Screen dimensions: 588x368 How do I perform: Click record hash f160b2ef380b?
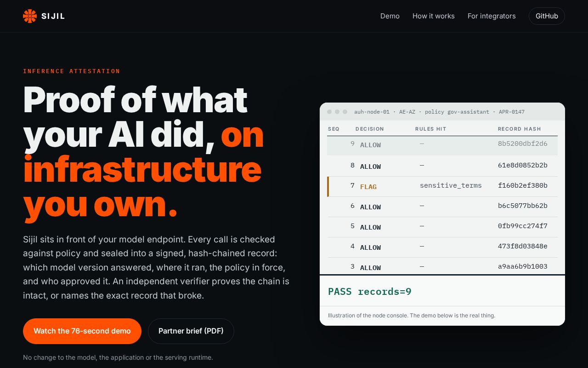[x=523, y=185]
